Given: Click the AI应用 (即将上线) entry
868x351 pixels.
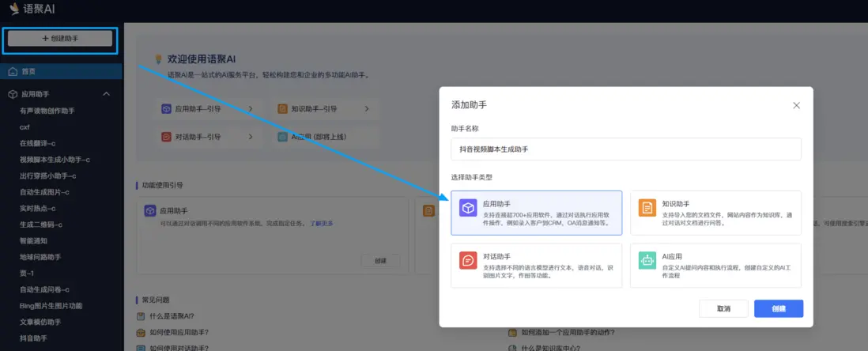Looking at the screenshot, I should (x=324, y=137).
